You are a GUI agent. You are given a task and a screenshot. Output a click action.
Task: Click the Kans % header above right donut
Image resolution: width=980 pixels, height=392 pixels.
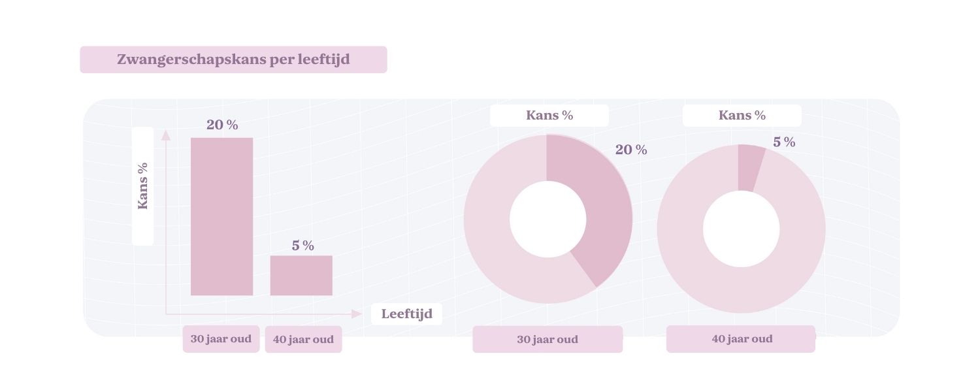click(742, 116)
